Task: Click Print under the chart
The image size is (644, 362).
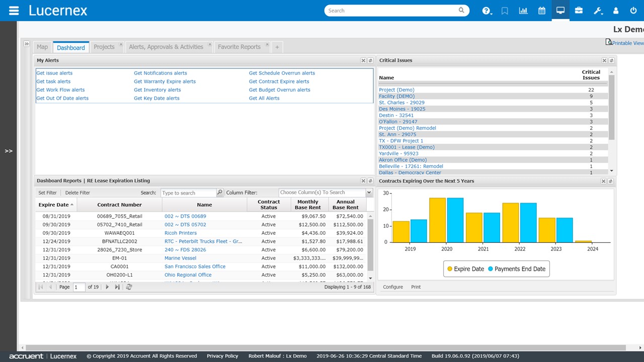Action: [416, 287]
